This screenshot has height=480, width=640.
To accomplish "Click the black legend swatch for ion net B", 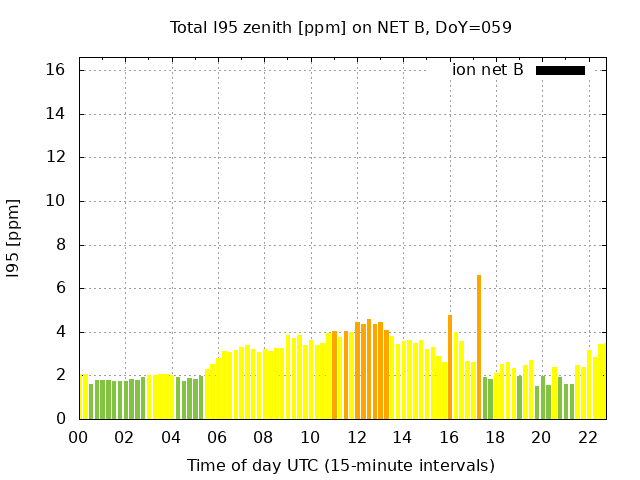I will (560, 70).
